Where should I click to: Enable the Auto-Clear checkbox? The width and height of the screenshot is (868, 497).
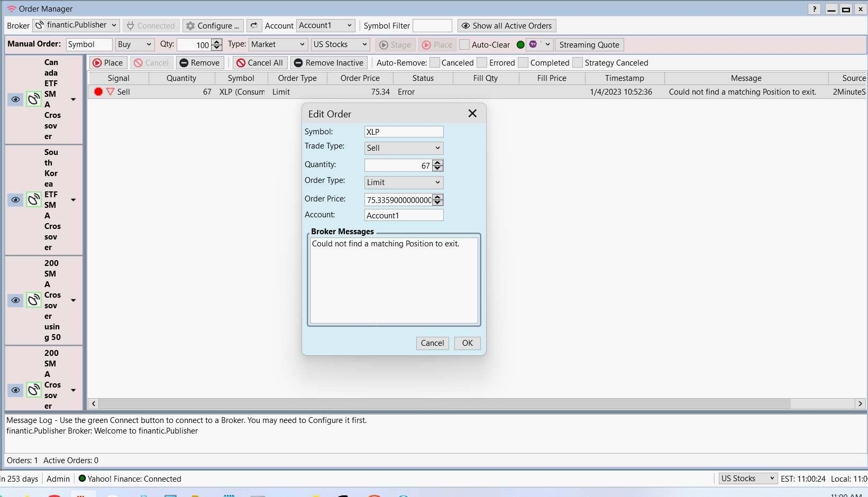(464, 45)
